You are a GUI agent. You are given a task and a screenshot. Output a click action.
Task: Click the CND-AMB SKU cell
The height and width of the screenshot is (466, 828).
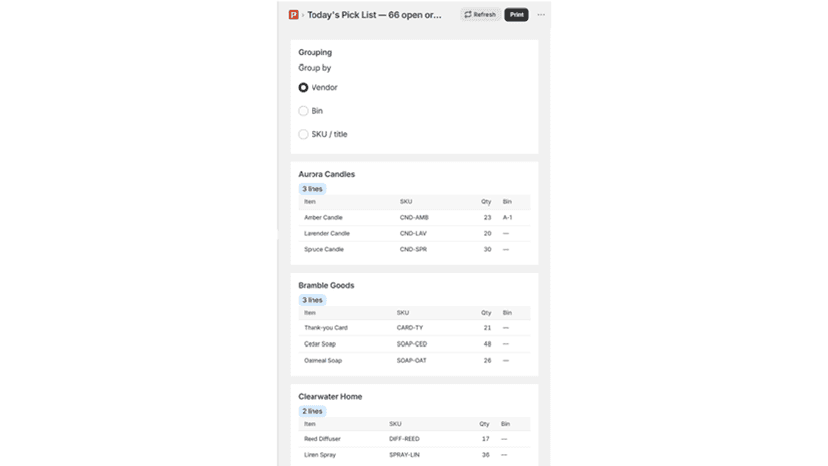pyautogui.click(x=414, y=218)
